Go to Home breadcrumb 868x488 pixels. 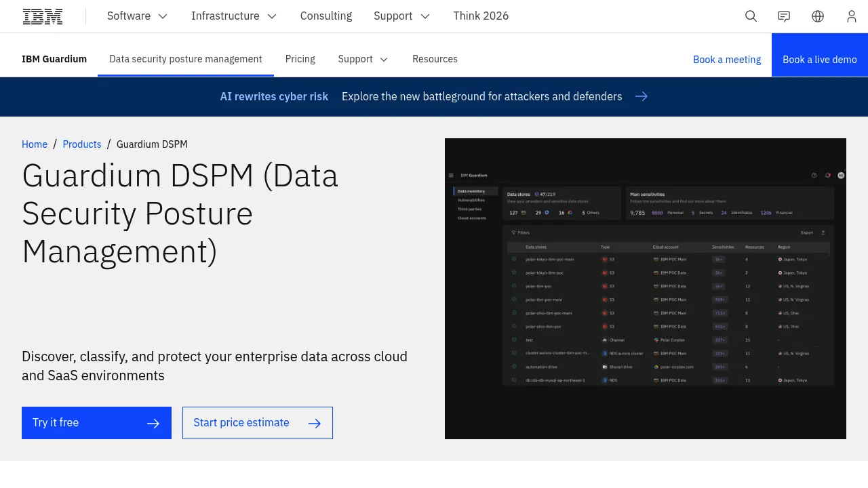35,144
